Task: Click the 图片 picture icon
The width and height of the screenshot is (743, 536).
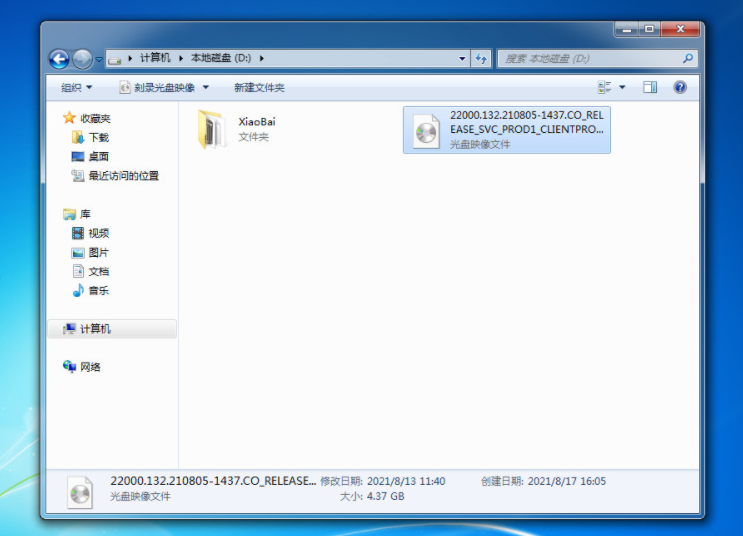Action: click(x=78, y=253)
